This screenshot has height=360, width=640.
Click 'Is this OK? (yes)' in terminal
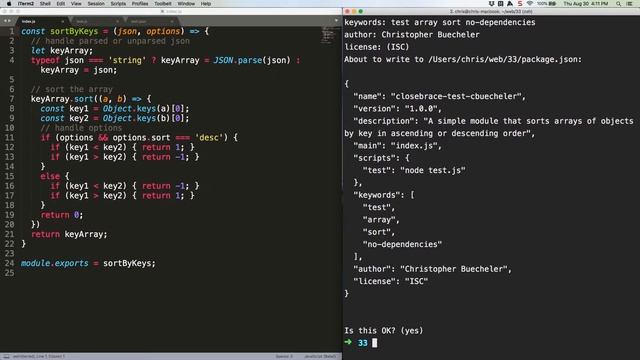point(384,331)
